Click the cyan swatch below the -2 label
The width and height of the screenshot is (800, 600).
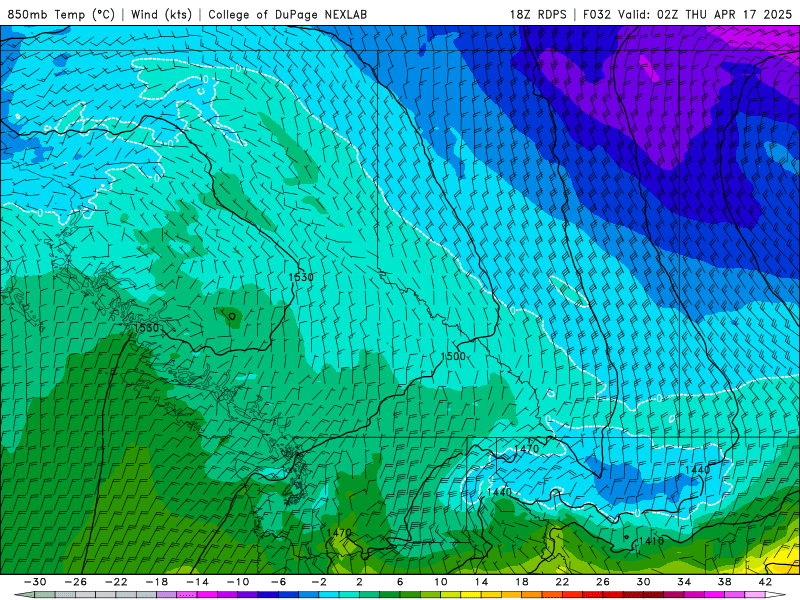tap(329, 595)
